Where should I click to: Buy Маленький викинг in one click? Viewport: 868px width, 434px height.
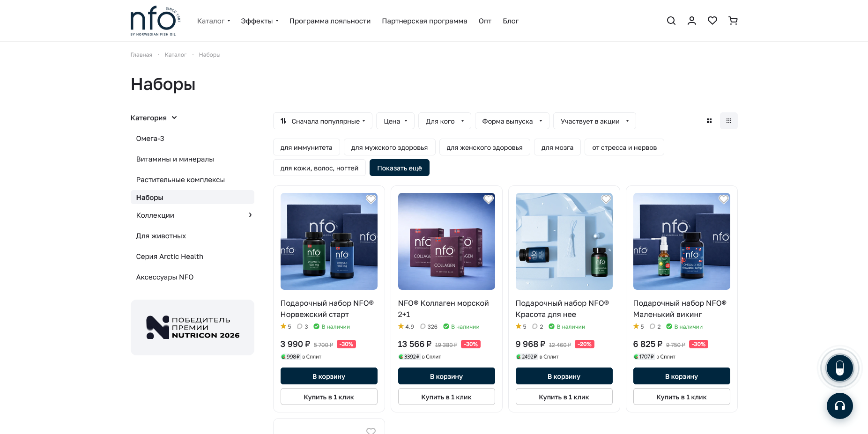682,397
